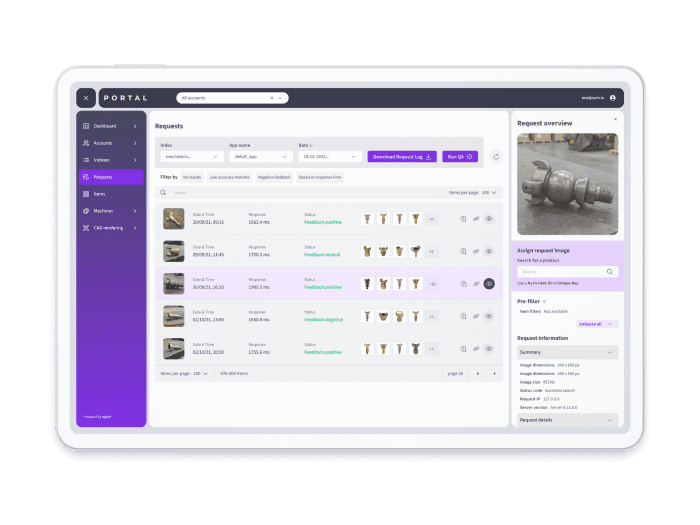The height and width of the screenshot is (525, 700).
Task: Inspect the 01/10/21 13:00 request
Action: [463, 317]
